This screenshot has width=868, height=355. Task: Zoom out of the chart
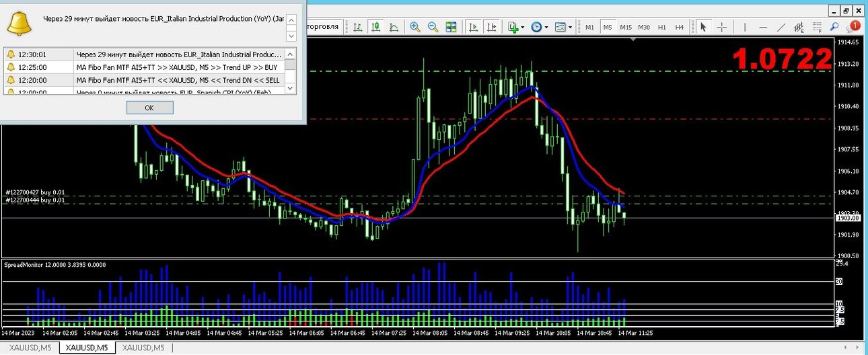point(433,27)
